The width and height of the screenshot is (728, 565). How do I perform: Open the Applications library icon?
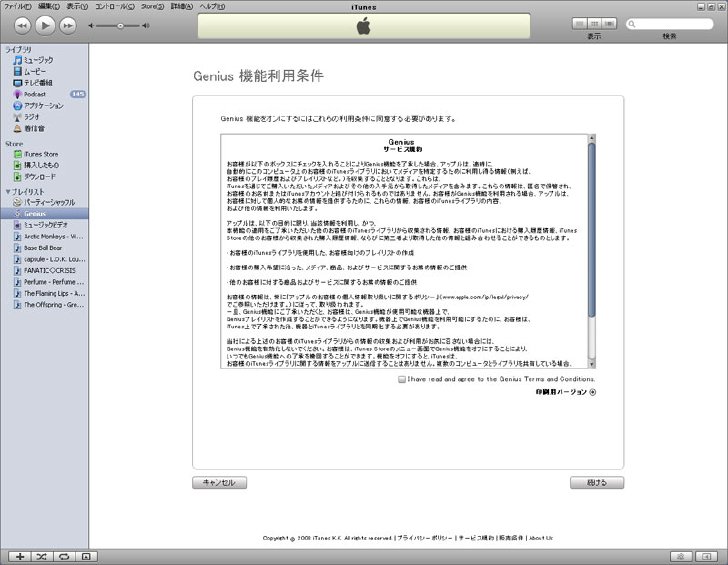pos(18,106)
